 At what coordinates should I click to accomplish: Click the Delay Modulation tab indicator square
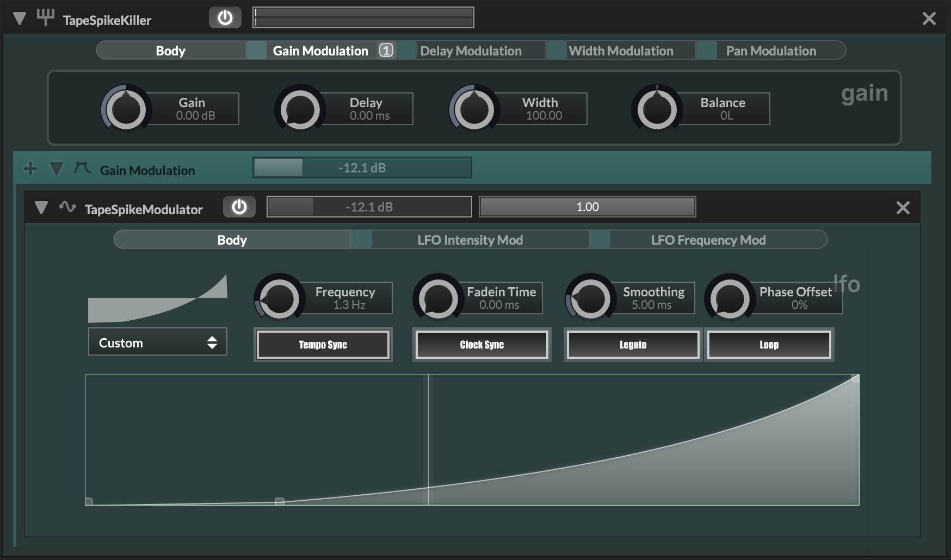tap(407, 51)
